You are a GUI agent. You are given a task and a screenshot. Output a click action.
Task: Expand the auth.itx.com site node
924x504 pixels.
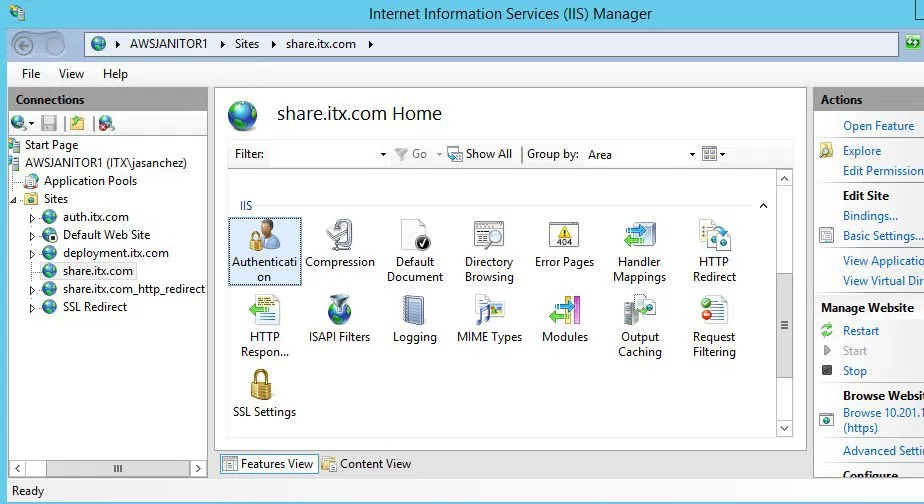click(31, 218)
